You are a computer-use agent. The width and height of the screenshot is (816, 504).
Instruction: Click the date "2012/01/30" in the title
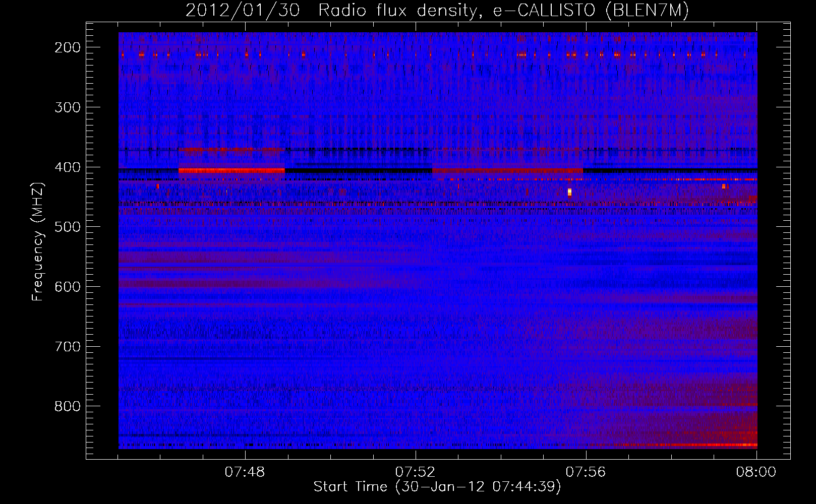click(x=243, y=11)
